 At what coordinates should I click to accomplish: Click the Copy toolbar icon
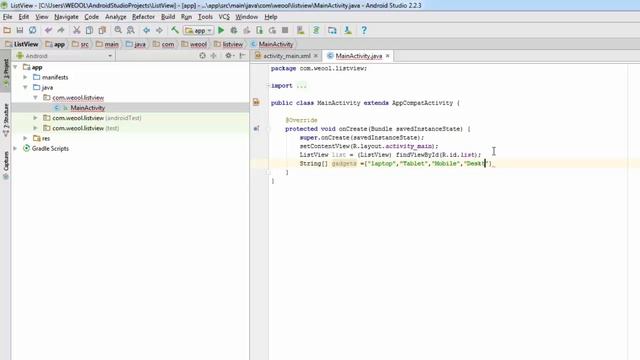(x=89, y=30)
